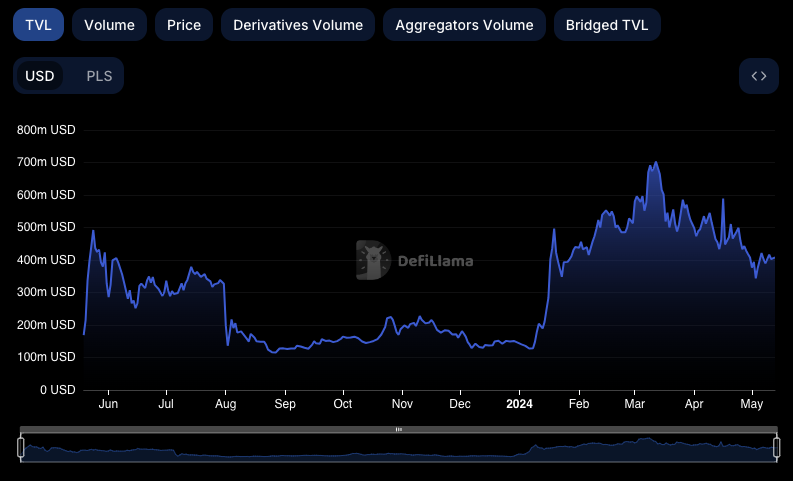Click the 500m USD axis label
This screenshot has height=481, width=793.
point(46,227)
